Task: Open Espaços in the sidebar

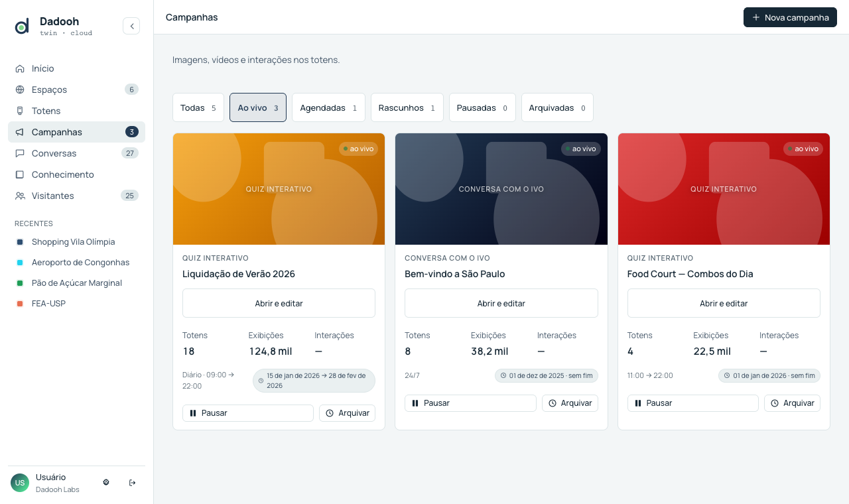Action: (76, 90)
